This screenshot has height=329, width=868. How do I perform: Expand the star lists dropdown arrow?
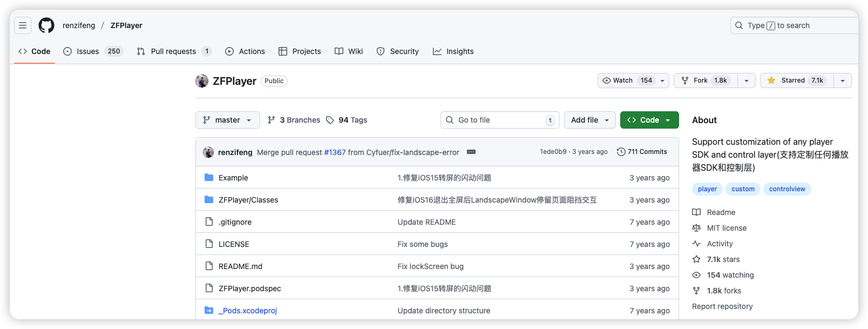pyautogui.click(x=843, y=80)
